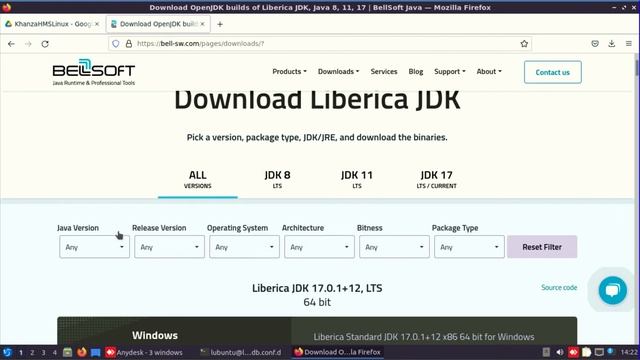Screen dimensions: 640x360
Task: Select the JDK 11 LTS tab
Action: point(357,179)
